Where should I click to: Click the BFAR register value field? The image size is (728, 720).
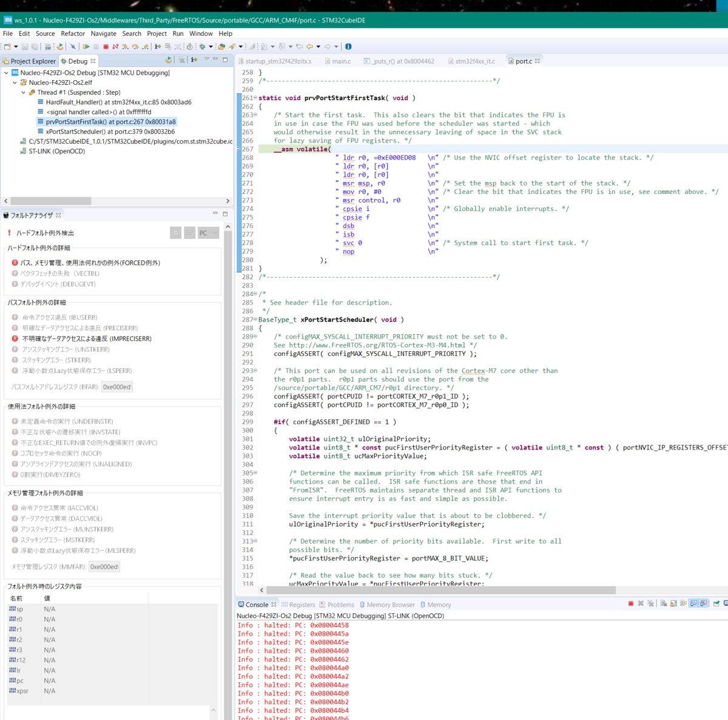(116, 386)
